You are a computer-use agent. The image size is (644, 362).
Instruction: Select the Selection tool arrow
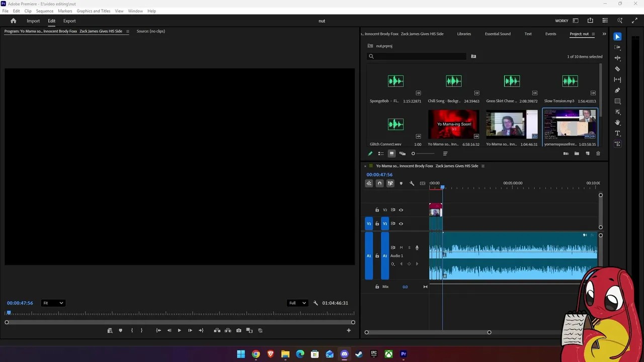(x=617, y=37)
